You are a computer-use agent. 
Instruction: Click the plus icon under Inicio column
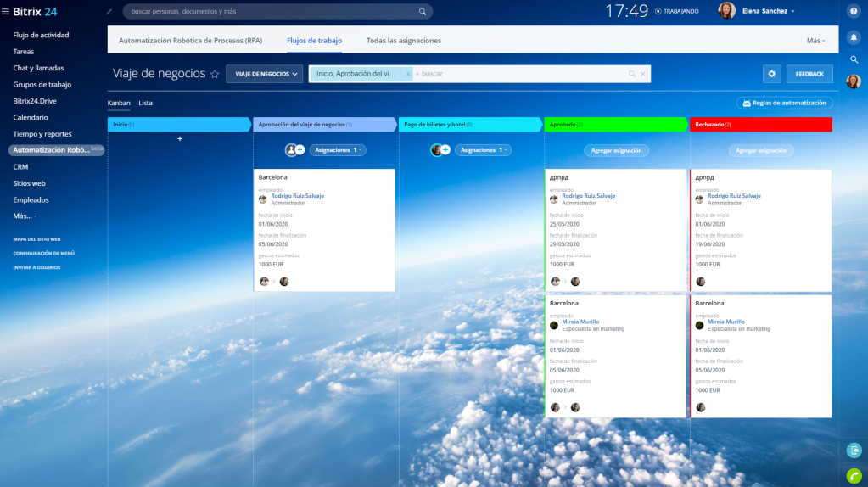point(180,138)
